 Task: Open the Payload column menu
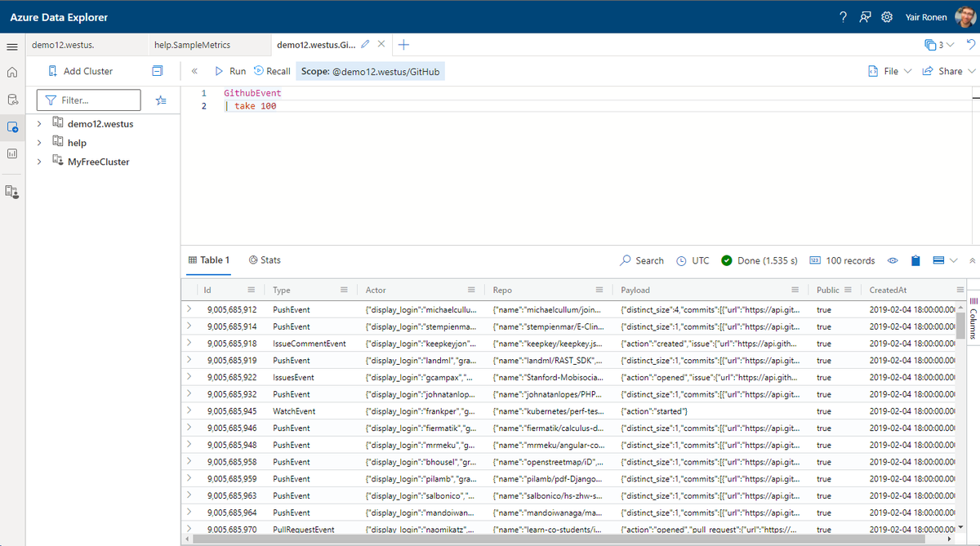tap(795, 290)
